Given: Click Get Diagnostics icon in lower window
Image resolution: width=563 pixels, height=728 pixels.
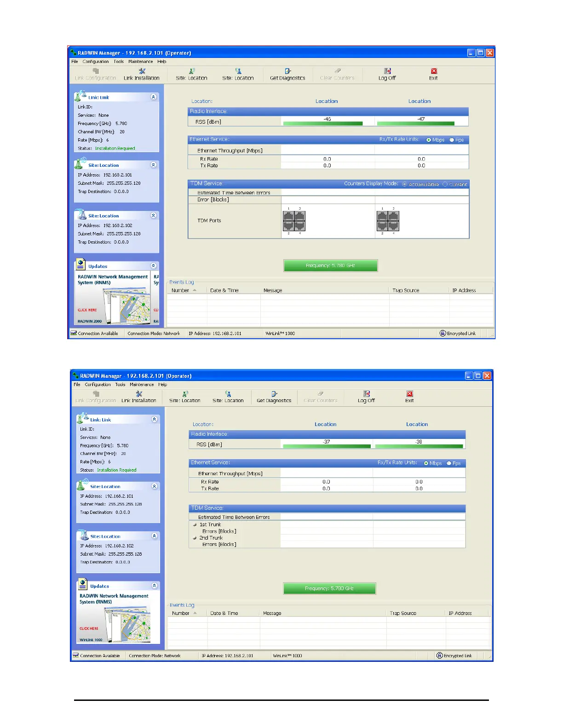Looking at the screenshot, I should point(274,394).
